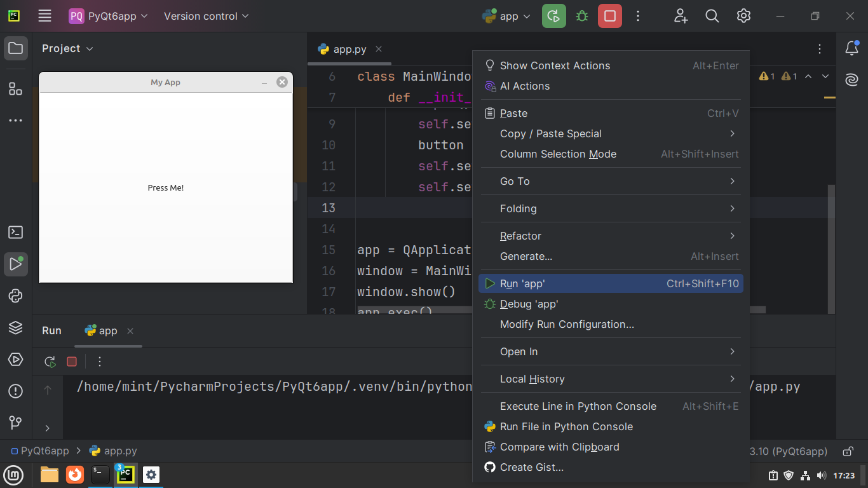Go to next highlighted error arrow
This screenshot has width=868, height=488.
825,76
